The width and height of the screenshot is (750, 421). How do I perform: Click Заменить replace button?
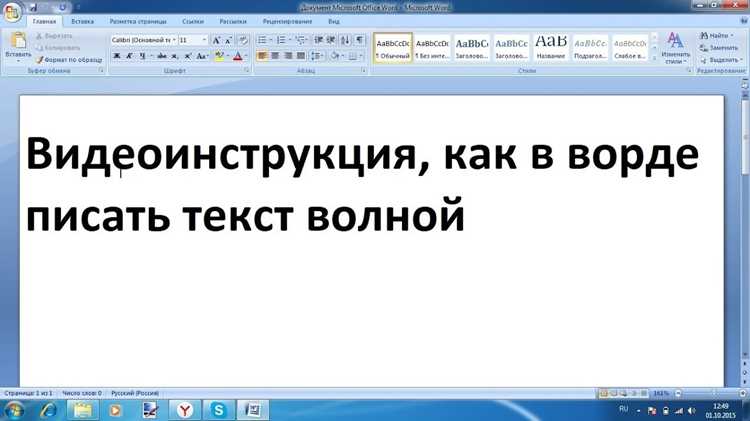pyautogui.click(x=719, y=48)
